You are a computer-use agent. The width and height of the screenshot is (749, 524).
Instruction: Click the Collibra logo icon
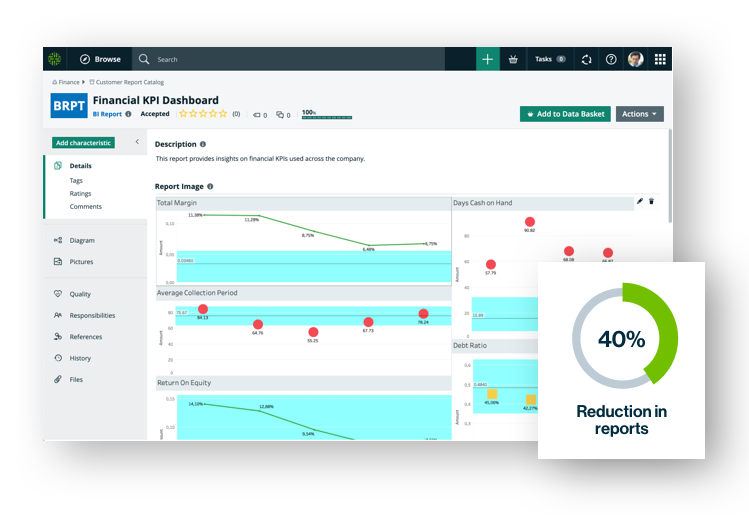pos(54,59)
